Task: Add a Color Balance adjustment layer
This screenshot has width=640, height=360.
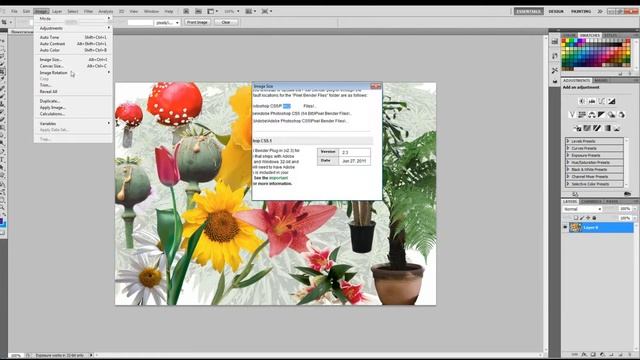Action: click(x=591, y=115)
